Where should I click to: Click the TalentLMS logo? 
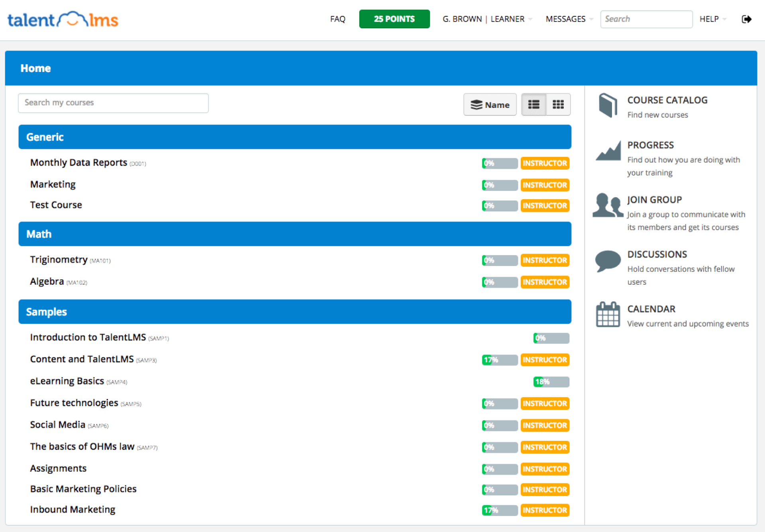(63, 20)
